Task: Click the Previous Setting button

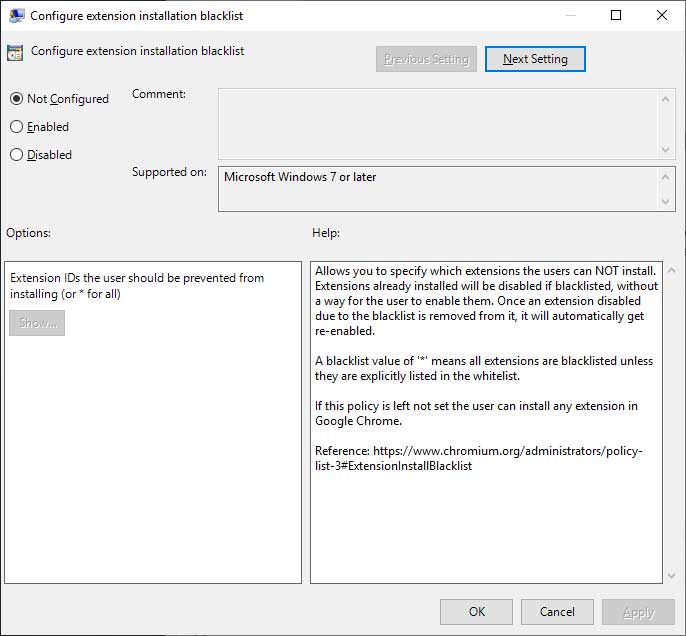Action: pos(426,59)
